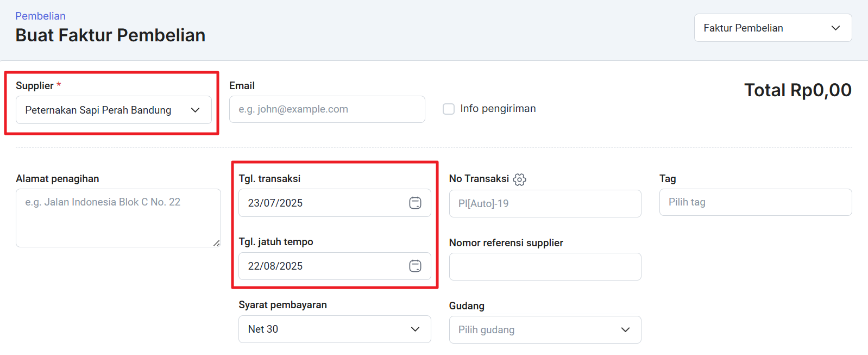Click the Email input field
This screenshot has height=355, width=868.
pyautogui.click(x=327, y=109)
